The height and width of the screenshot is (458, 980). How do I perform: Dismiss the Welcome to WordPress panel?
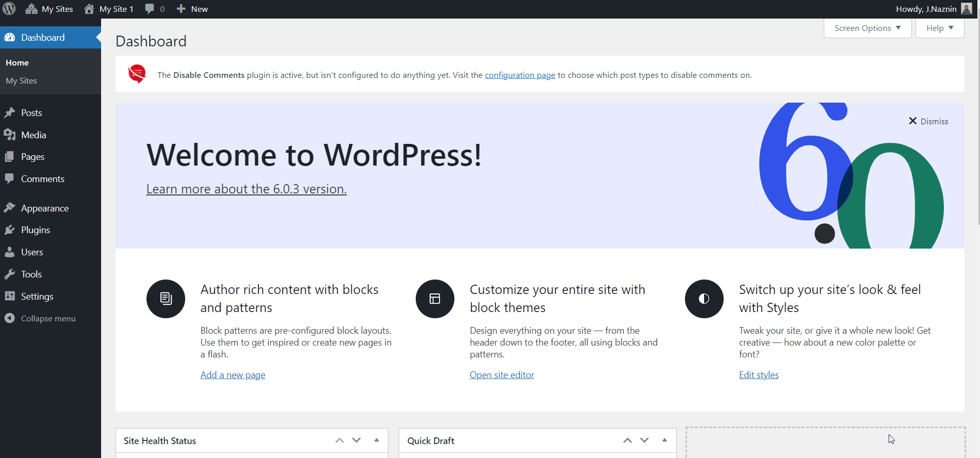coord(928,121)
